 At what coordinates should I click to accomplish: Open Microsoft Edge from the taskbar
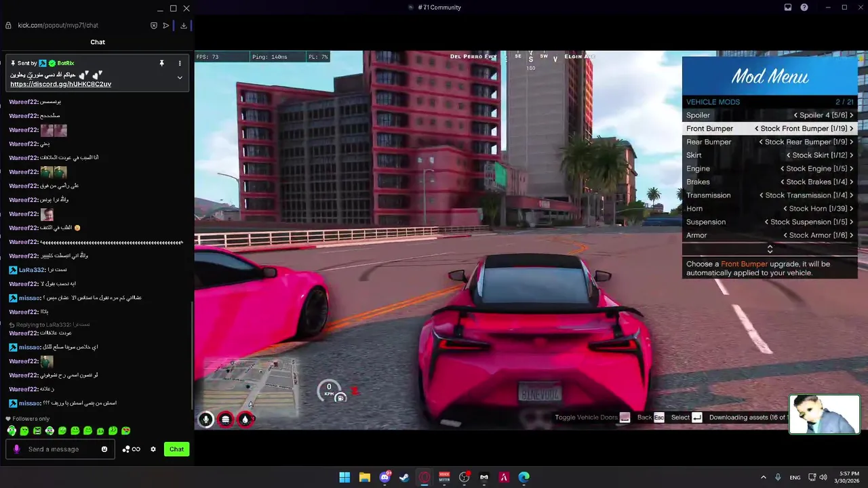[x=524, y=477]
